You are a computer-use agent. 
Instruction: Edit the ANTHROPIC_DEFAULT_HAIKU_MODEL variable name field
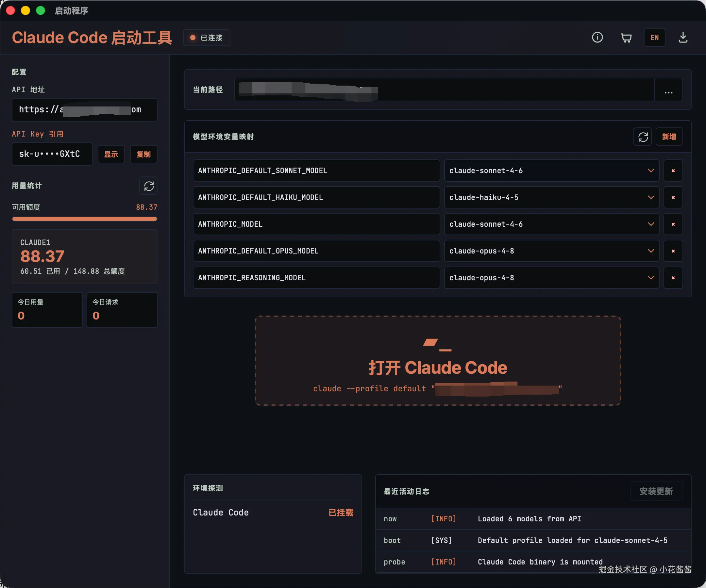[x=316, y=198]
